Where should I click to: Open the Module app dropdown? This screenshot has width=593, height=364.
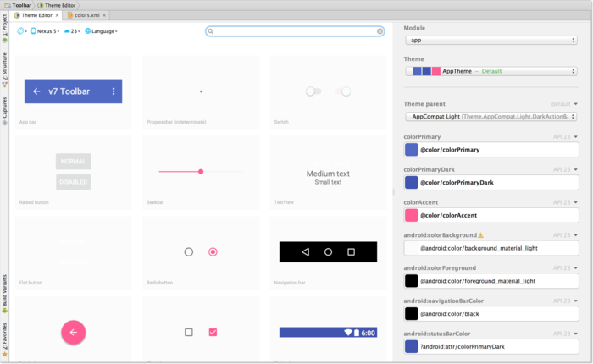tap(490, 40)
